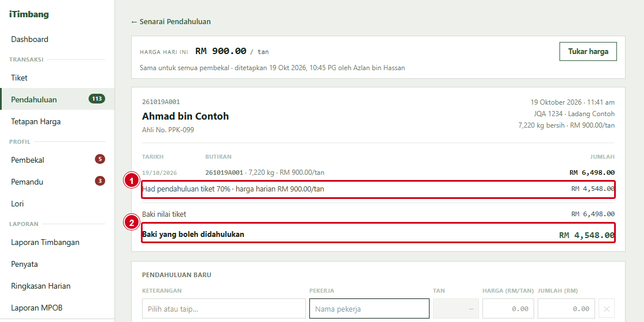Click '19 Oktober 2026 · 11:41 am' timestamp
The image size is (644, 322).
(x=573, y=102)
